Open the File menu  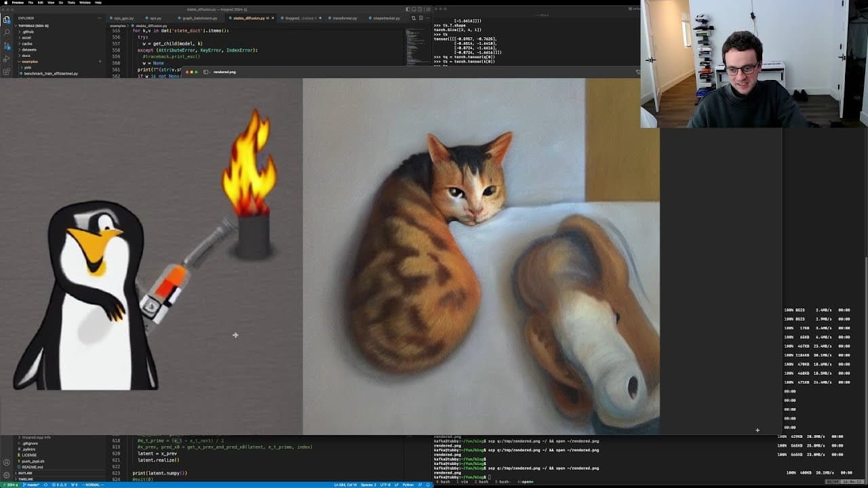31,3
